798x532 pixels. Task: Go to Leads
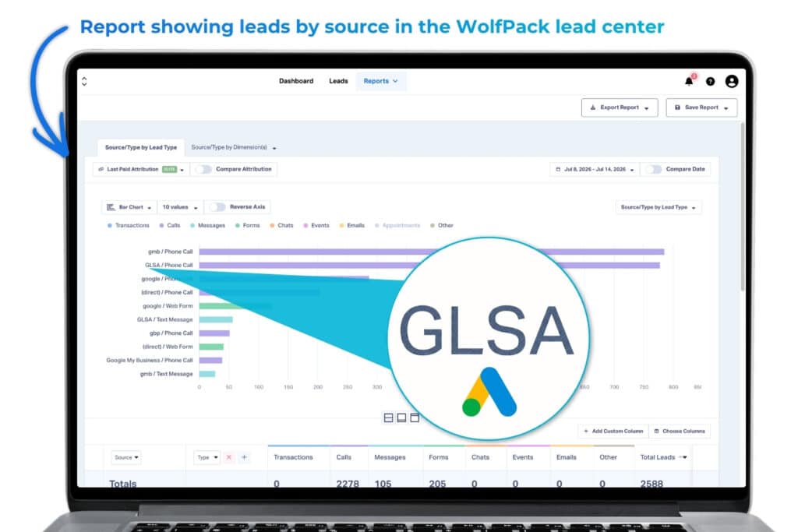pos(338,81)
